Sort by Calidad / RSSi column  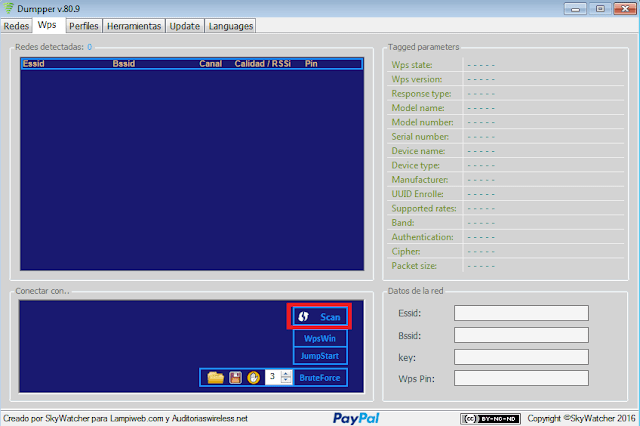tap(262, 64)
